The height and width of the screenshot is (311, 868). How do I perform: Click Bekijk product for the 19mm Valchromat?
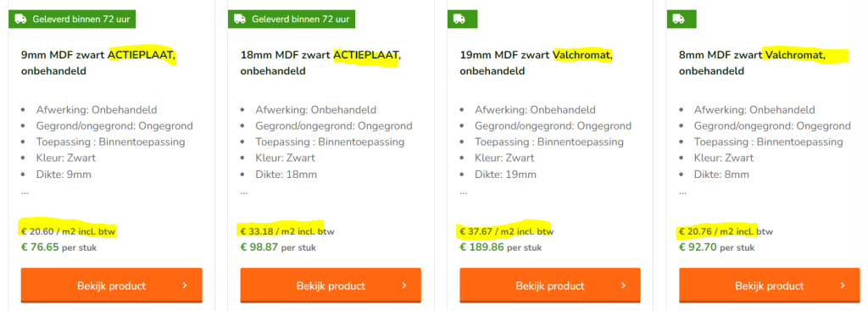coord(549,286)
